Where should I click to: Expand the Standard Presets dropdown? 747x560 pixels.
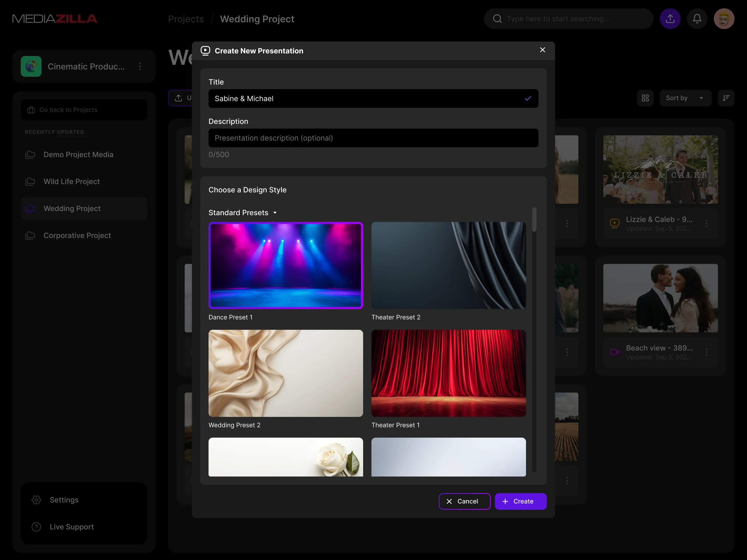[275, 213]
